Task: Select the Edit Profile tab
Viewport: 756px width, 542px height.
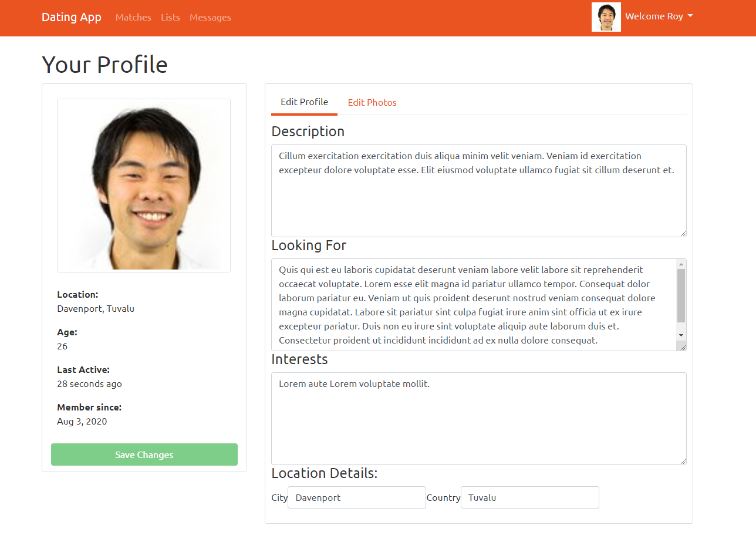Action: 304,101
